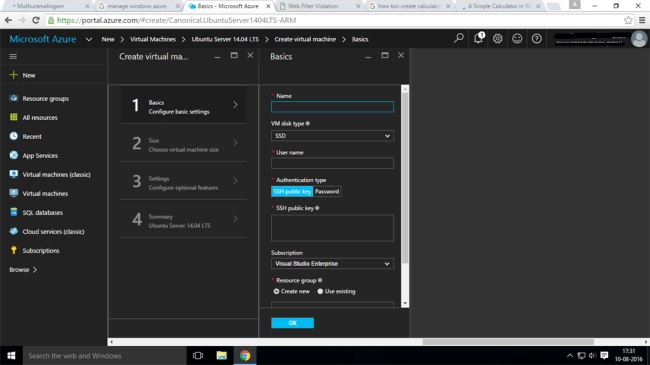Image resolution: width=650 pixels, height=365 pixels.
Task: Show hidden system tray icons
Action: [570, 355]
